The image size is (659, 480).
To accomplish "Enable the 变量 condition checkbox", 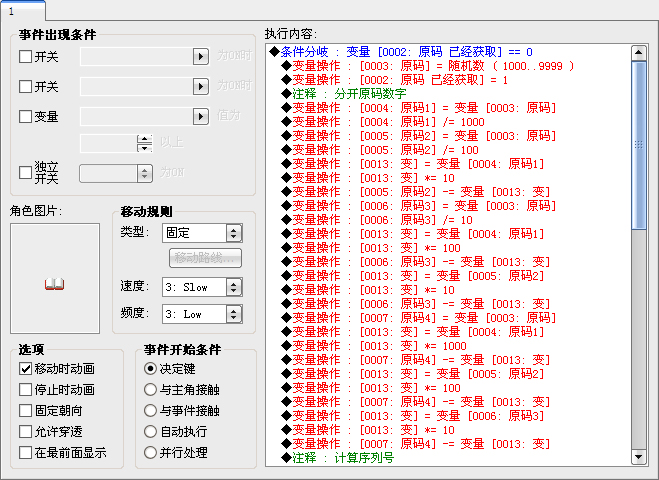I will click(26, 116).
